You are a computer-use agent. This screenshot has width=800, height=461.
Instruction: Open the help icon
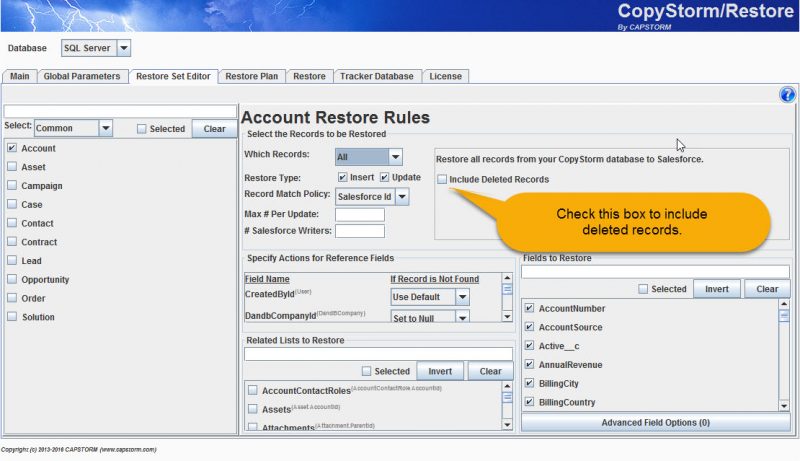coord(787,94)
